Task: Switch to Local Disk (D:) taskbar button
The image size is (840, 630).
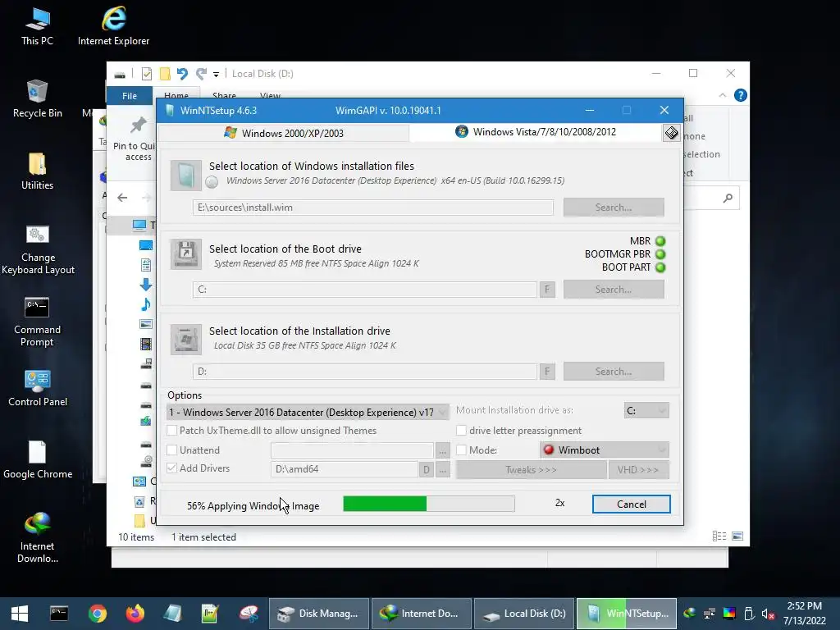Action: coord(524,614)
